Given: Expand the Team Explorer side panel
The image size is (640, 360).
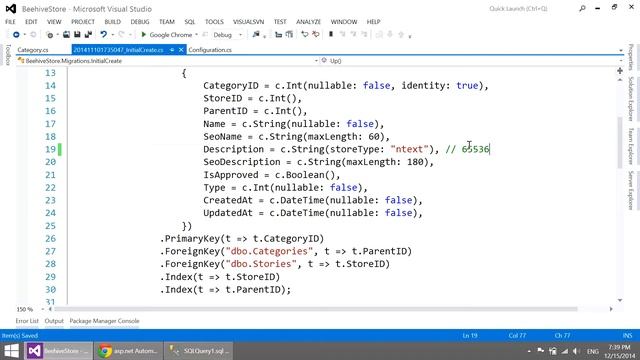Looking at the screenshot, I should coord(631,146).
